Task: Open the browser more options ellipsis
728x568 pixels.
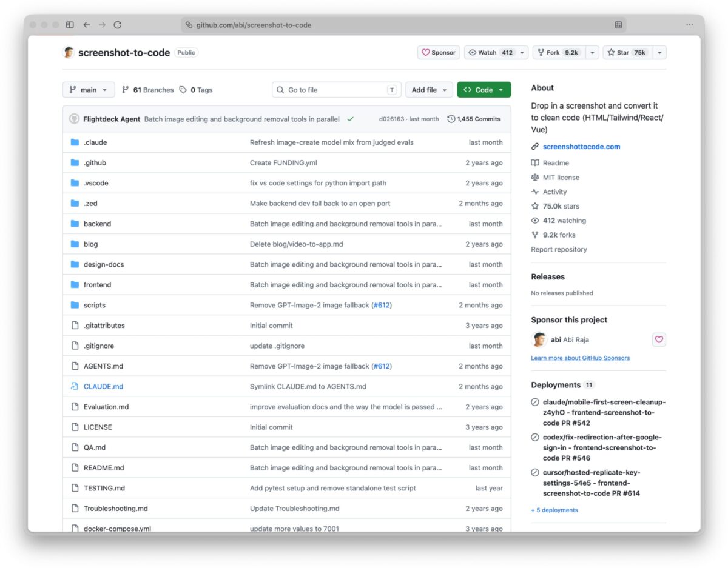Action: pyautogui.click(x=690, y=25)
